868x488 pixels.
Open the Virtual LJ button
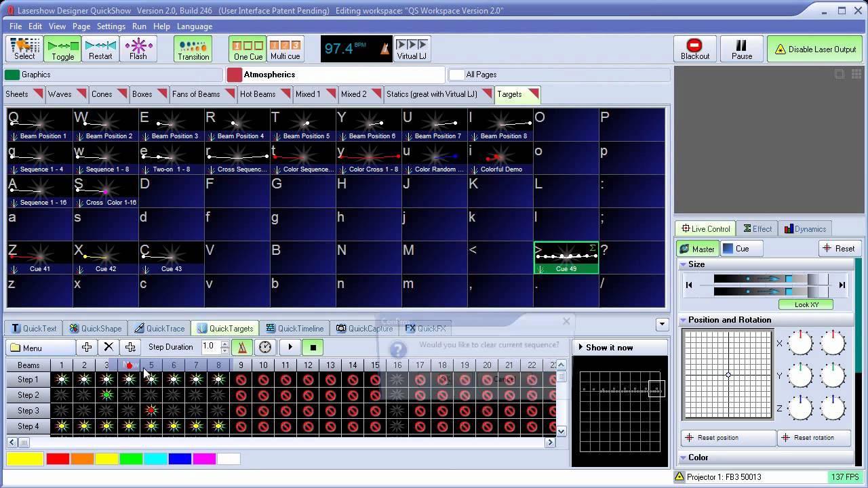(x=412, y=49)
